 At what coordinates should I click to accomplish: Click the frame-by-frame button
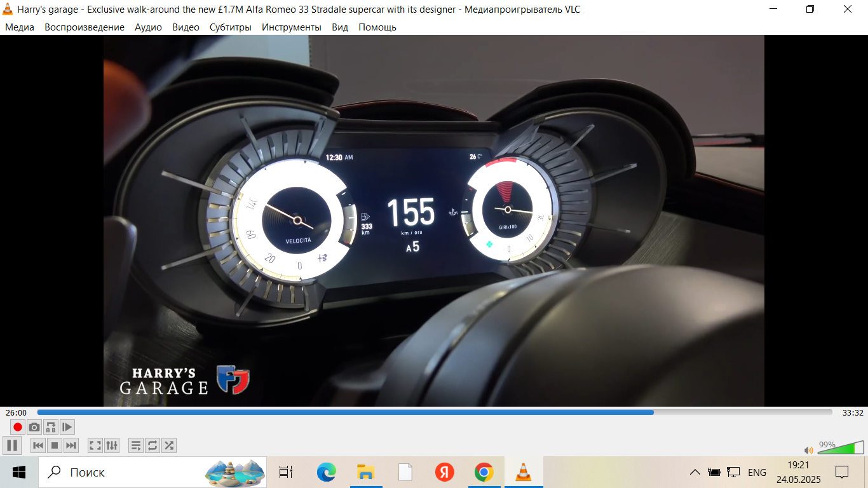(x=67, y=427)
